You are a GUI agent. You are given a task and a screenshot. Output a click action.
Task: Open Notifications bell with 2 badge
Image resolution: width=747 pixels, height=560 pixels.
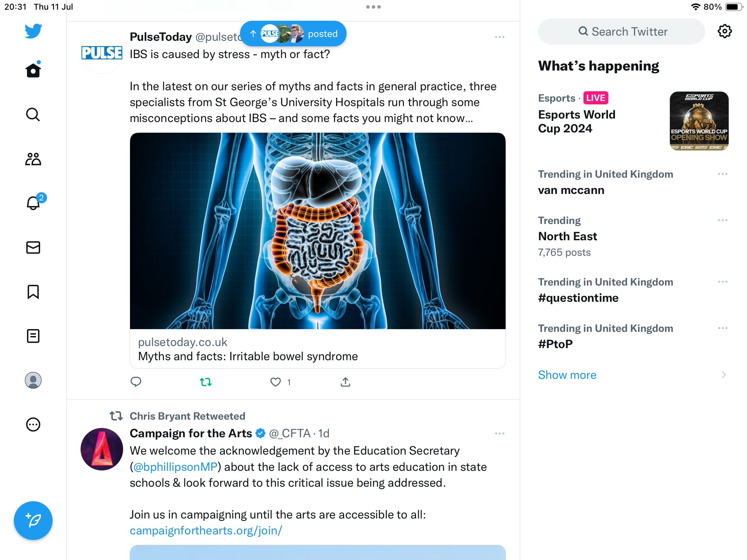click(33, 203)
